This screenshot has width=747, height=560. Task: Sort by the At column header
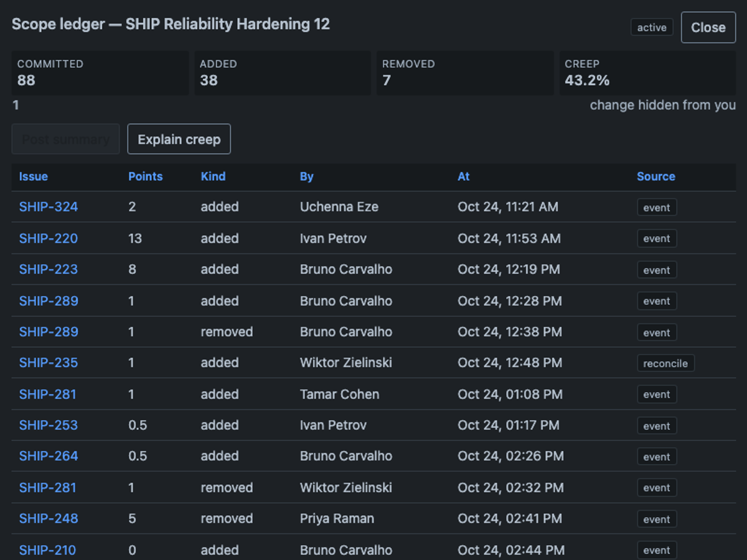click(464, 177)
